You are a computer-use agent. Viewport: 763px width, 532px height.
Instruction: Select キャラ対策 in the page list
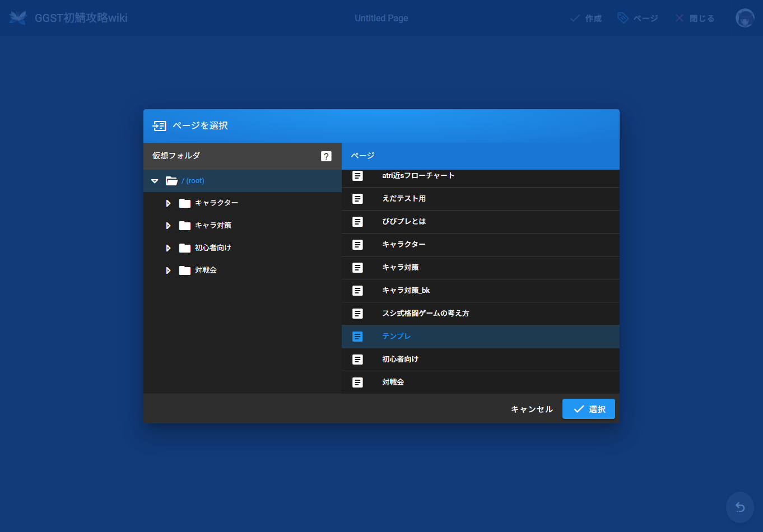(481, 268)
